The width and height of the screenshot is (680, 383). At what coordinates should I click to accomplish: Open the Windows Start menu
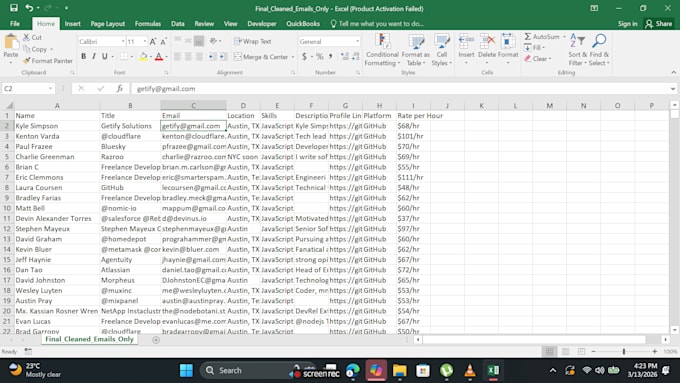tap(186, 370)
